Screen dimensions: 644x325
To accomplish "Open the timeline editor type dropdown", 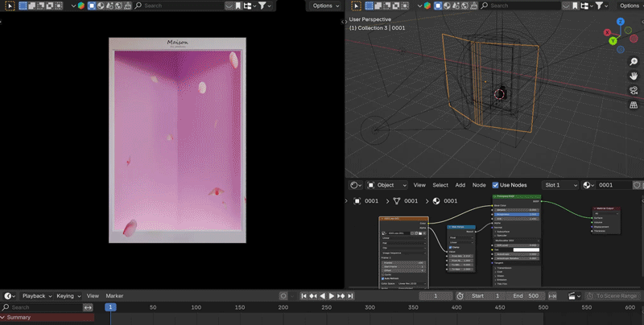I will point(10,296).
